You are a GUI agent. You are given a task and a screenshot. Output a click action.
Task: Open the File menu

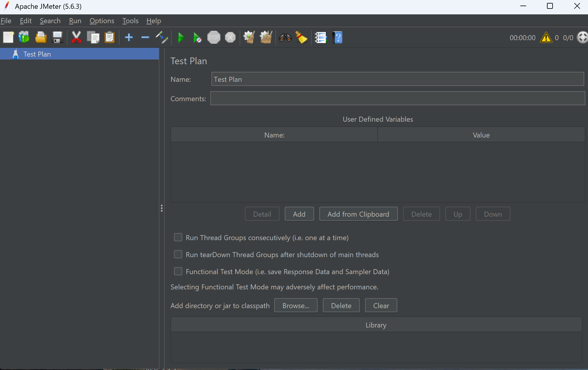(6, 21)
